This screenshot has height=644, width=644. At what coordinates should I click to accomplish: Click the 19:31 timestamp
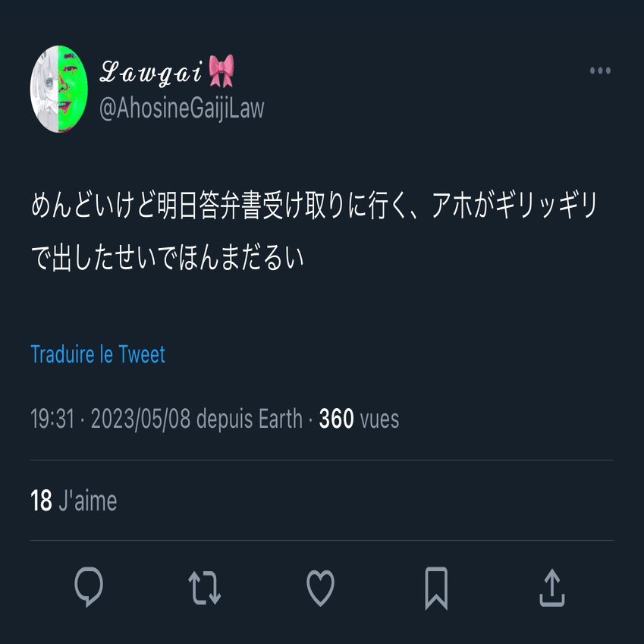point(52,419)
